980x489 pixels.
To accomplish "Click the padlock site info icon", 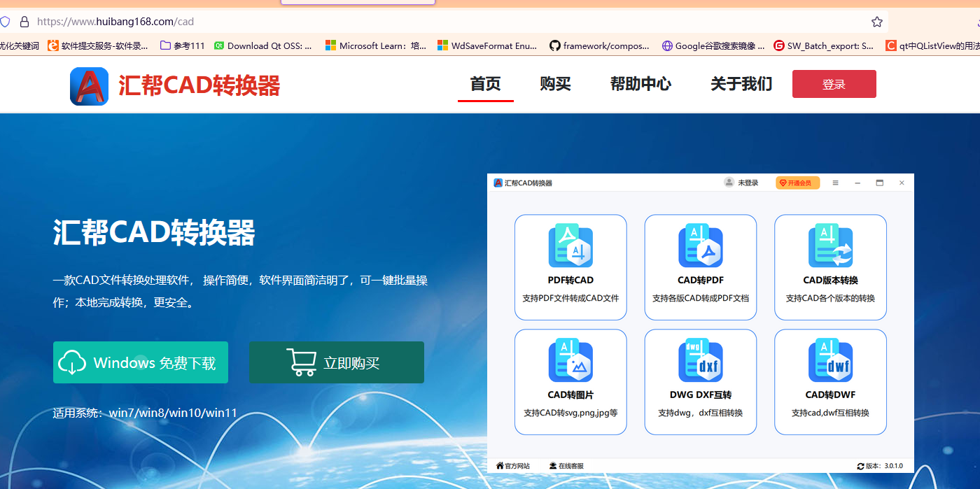I will pyautogui.click(x=24, y=22).
